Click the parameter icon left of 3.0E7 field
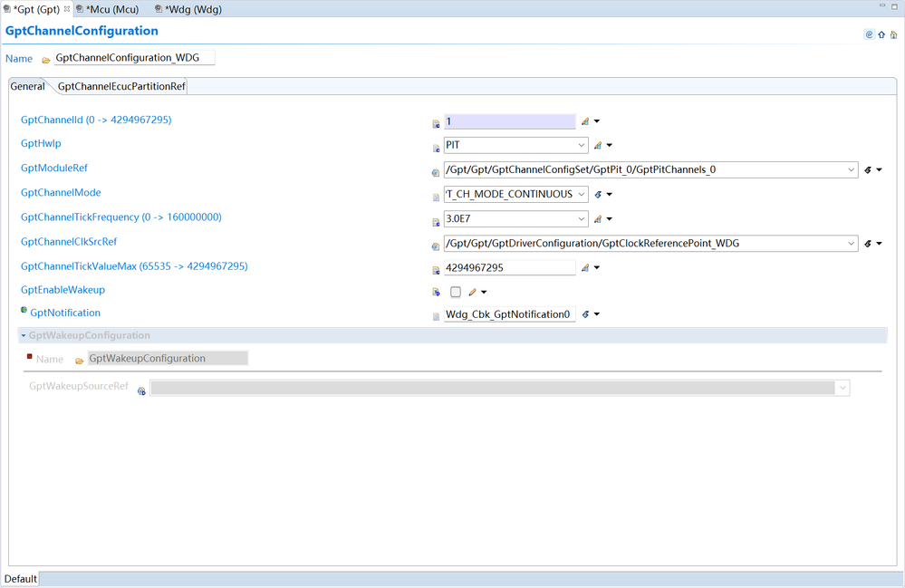Viewport: 905px width, 588px height. pos(437,222)
